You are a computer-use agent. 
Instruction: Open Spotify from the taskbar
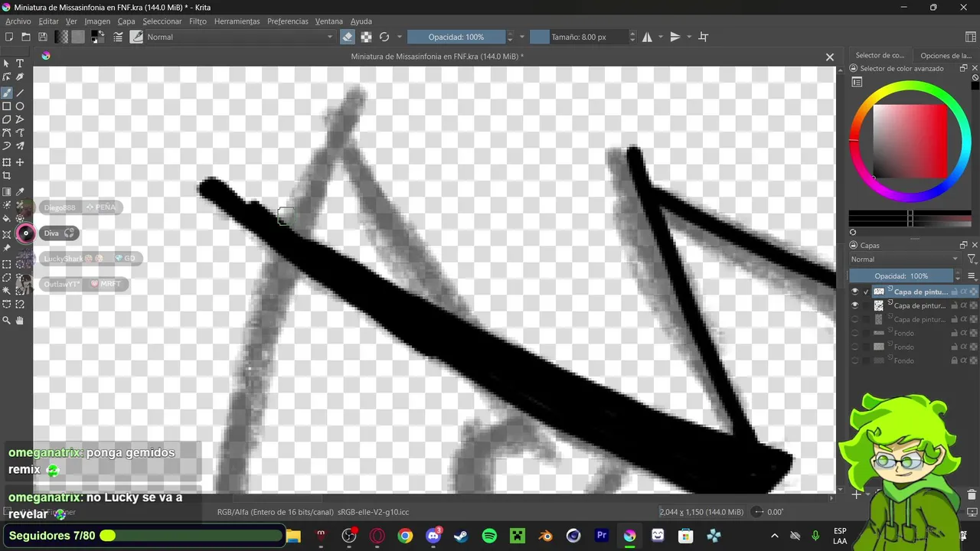coord(489,536)
